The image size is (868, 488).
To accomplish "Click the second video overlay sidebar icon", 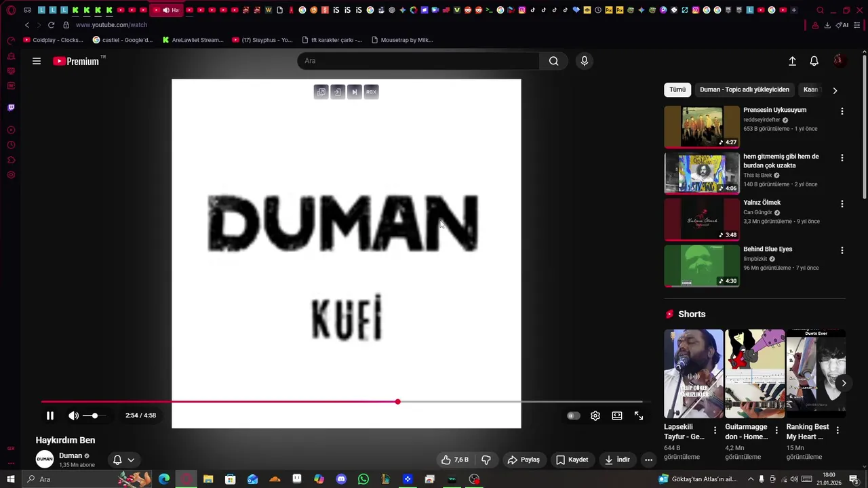I will tap(338, 91).
